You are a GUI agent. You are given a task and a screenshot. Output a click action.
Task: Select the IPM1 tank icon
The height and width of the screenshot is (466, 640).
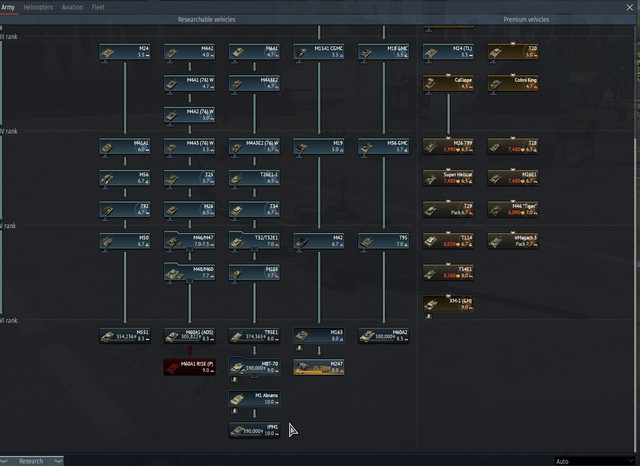point(254,430)
